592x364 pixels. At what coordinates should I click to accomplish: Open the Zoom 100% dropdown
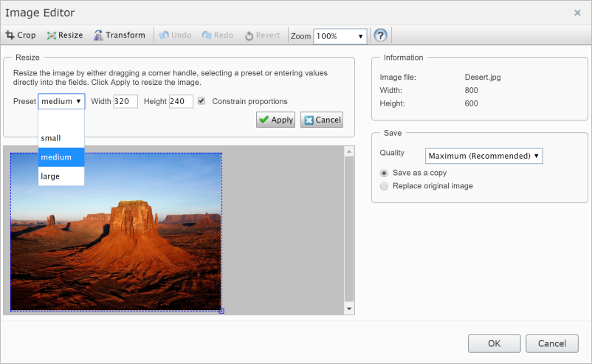click(340, 36)
